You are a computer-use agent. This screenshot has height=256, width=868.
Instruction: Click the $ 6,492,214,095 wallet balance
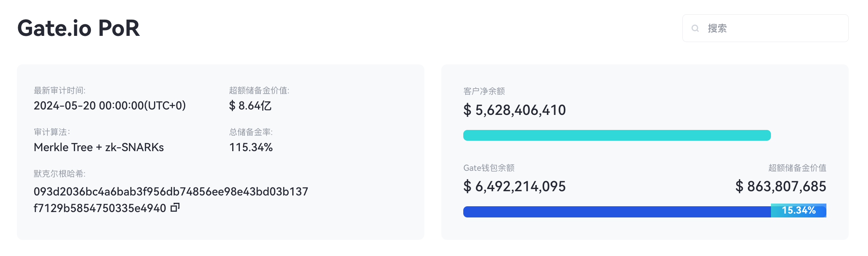coord(514,187)
